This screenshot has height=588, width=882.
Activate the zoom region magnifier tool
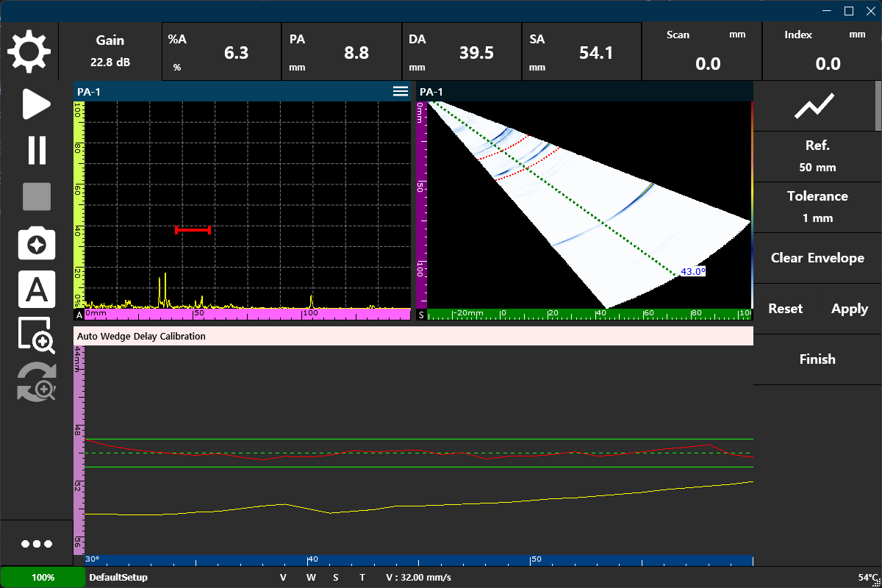(37, 335)
